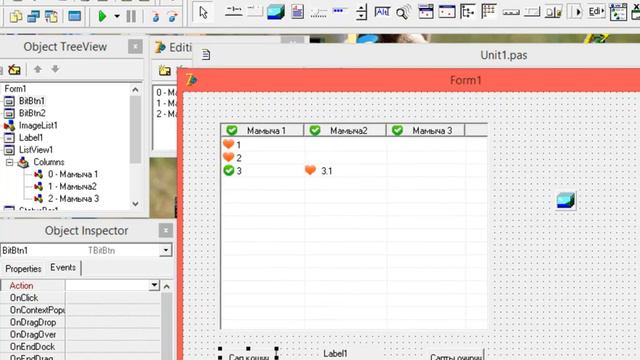Screen dimensions: 640x360
Task: Switch to the Properties tab
Action: click(23, 269)
